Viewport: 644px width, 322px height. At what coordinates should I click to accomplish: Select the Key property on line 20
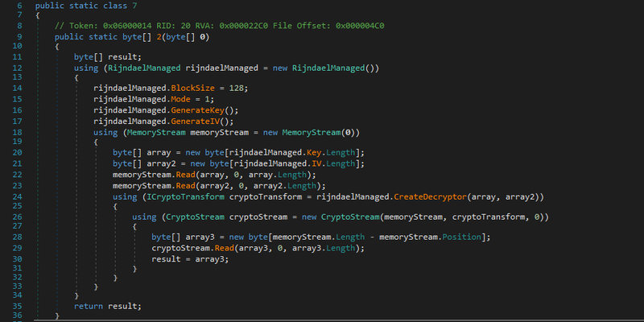coord(310,153)
